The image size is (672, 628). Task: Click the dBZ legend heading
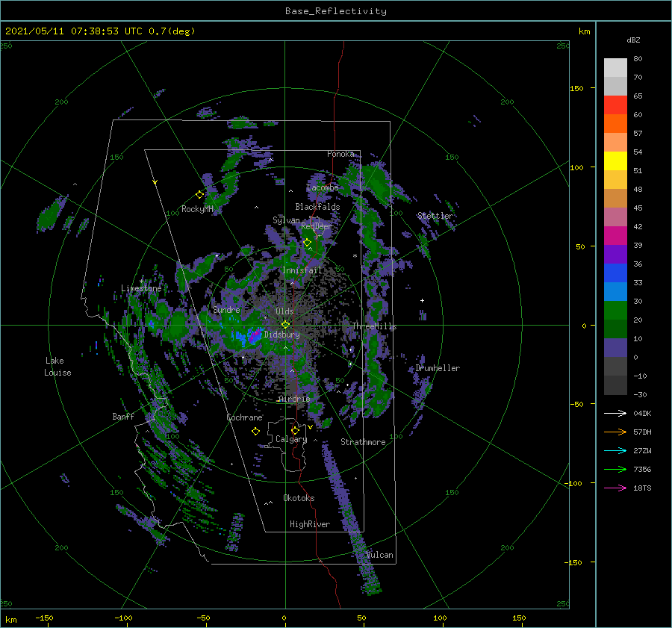click(x=633, y=40)
